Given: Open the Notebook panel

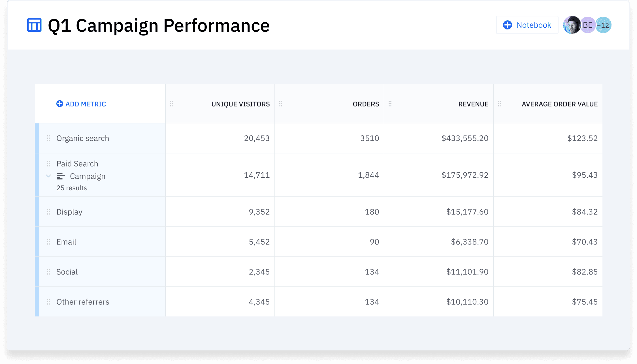Looking at the screenshot, I should coord(534,25).
